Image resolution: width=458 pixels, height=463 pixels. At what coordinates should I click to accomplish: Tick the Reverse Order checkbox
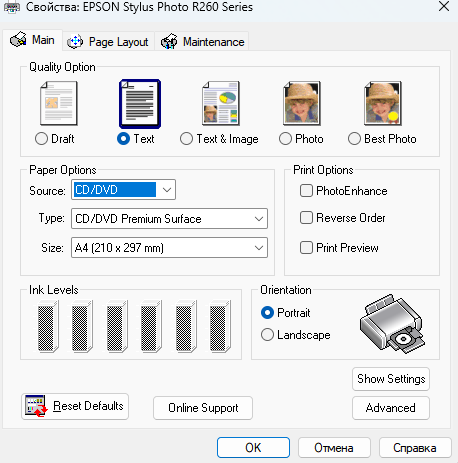tap(306, 218)
